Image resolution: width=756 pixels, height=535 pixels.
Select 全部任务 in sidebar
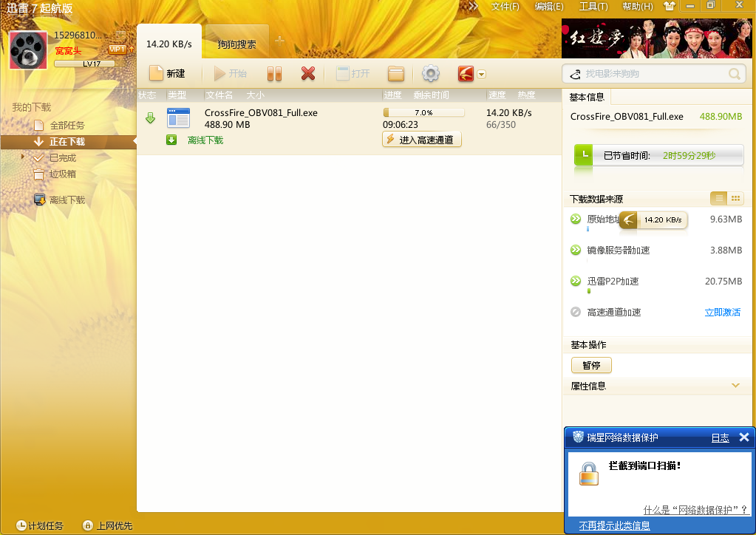click(67, 126)
